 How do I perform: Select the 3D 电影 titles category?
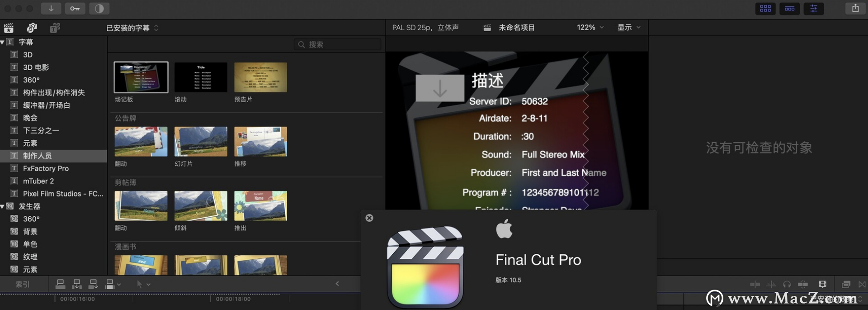point(53,67)
